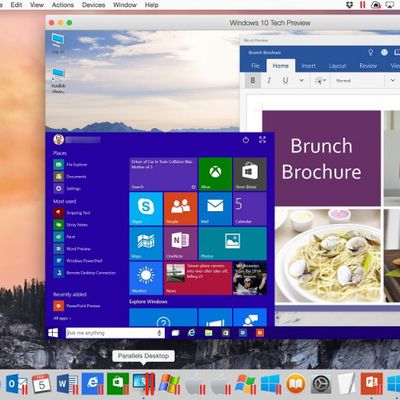Open Documents under Places

tap(70, 177)
